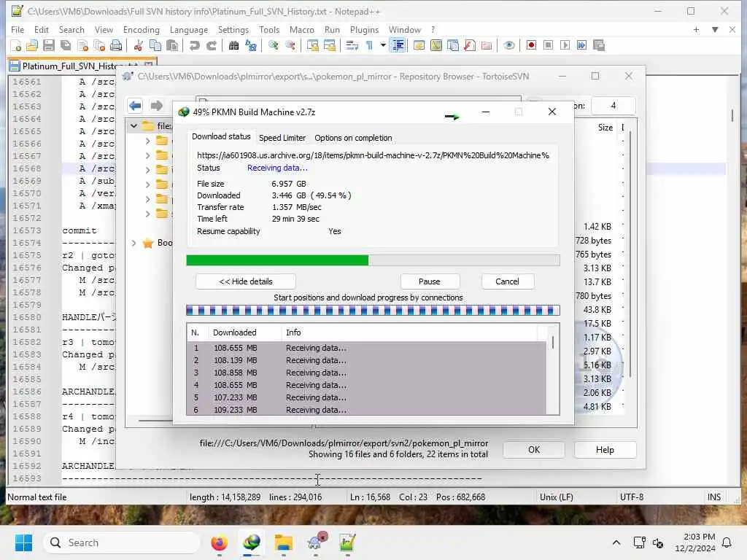Click the Print toolbar icon
This screenshot has height=560, width=747.
(x=116, y=46)
